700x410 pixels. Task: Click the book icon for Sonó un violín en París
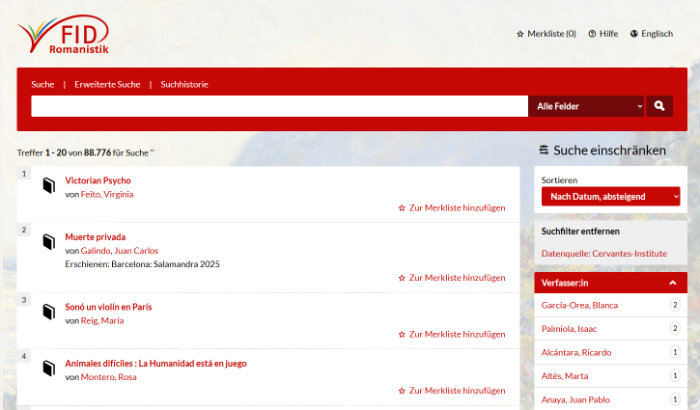click(x=49, y=312)
